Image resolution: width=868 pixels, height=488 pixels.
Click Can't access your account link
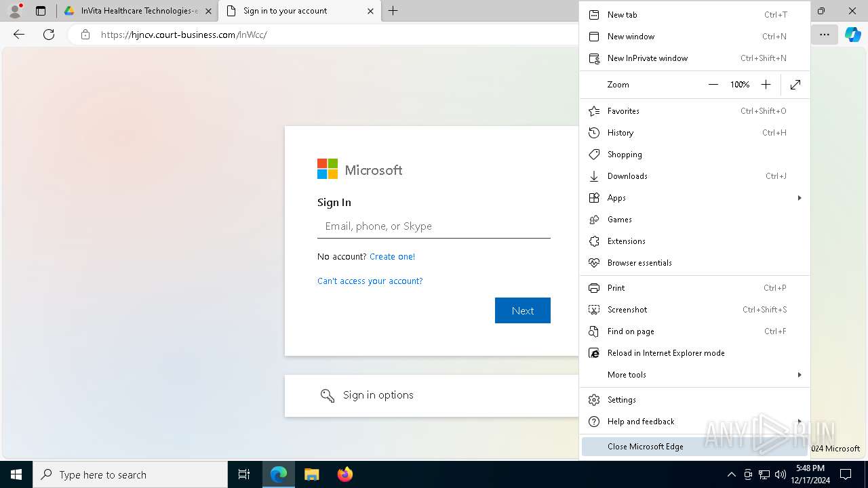[370, 281]
